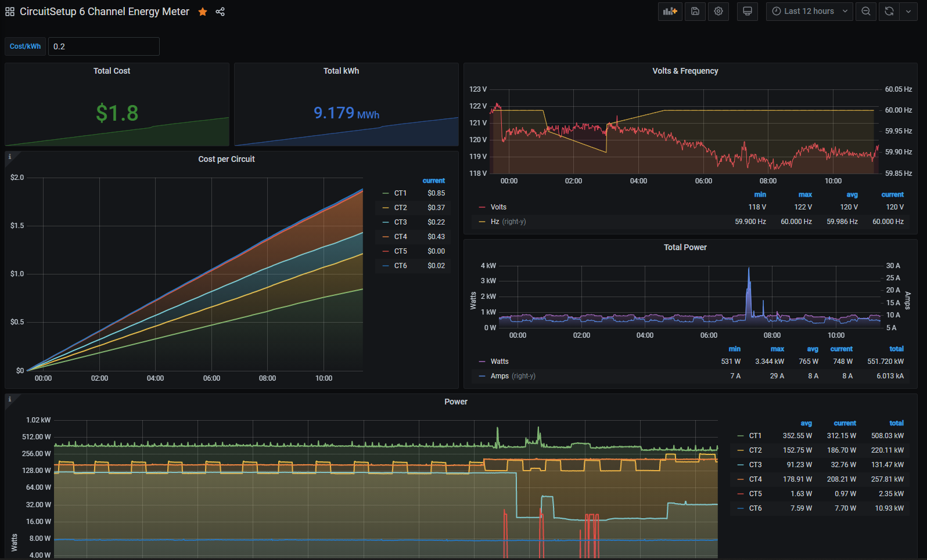
Task: Open the Total Power panel title menu
Action: pyautogui.click(x=685, y=247)
